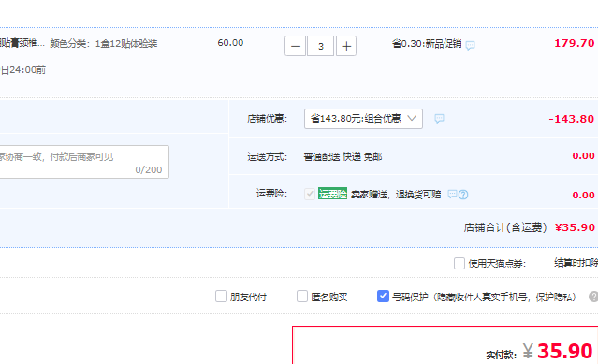
Task: Click the unit price 60.00
Action: [x=230, y=43]
